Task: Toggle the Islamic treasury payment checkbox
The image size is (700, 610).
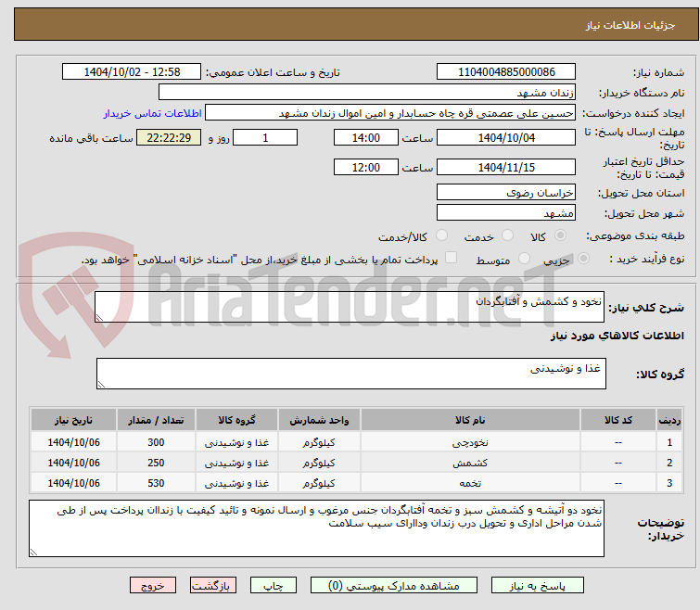Action: point(452,259)
